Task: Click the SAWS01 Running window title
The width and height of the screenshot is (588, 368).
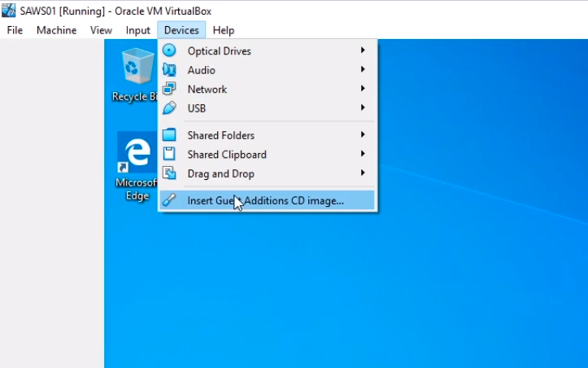Action: (115, 11)
